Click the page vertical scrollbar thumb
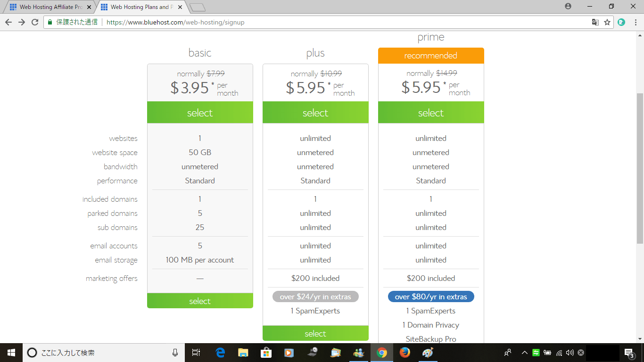Viewport: 644px width, 362px height. pyautogui.click(x=640, y=168)
